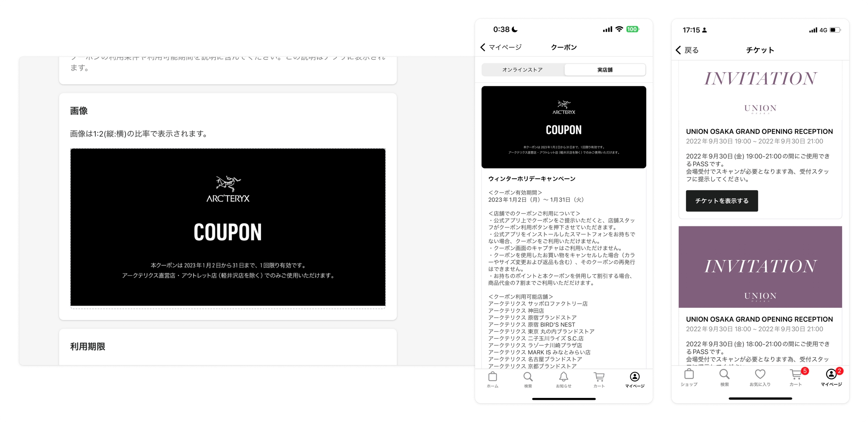Tap the back chevron beside 戻る
The width and height of the screenshot is (868, 422).
678,50
